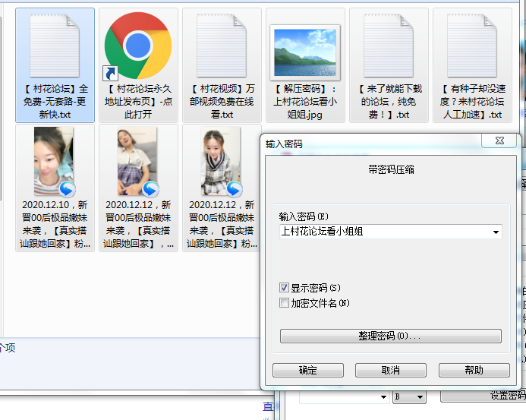Click the 整理密码 button
Screen dimensions: 526x420
[x=390, y=336]
